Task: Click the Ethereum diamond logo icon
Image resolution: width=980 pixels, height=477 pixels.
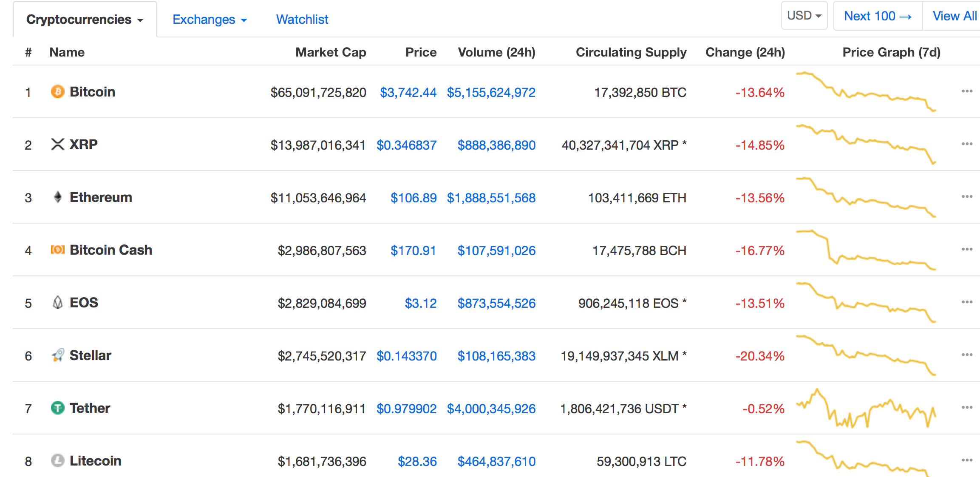Action: coord(58,197)
